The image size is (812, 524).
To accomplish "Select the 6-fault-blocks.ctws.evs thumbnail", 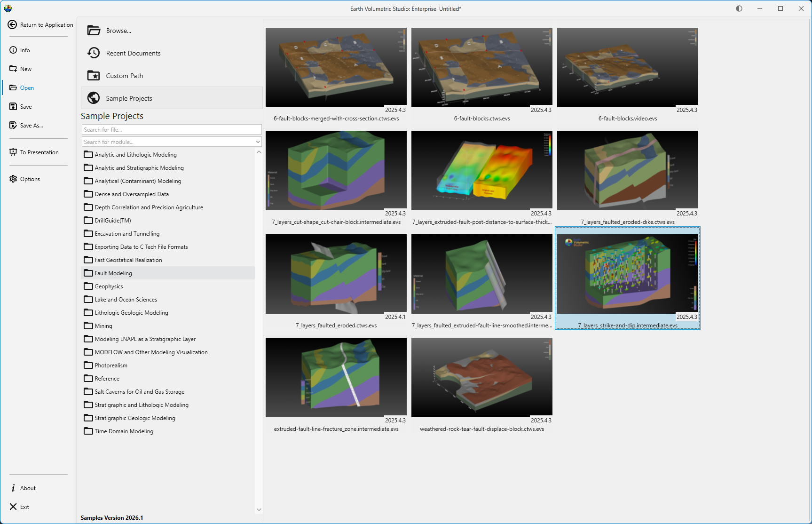I will point(481,68).
